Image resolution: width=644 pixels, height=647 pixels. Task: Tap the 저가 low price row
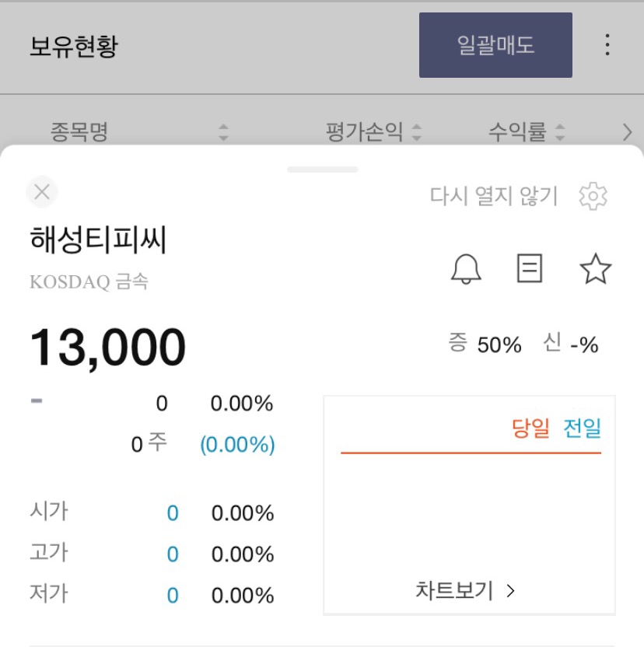pos(152,595)
